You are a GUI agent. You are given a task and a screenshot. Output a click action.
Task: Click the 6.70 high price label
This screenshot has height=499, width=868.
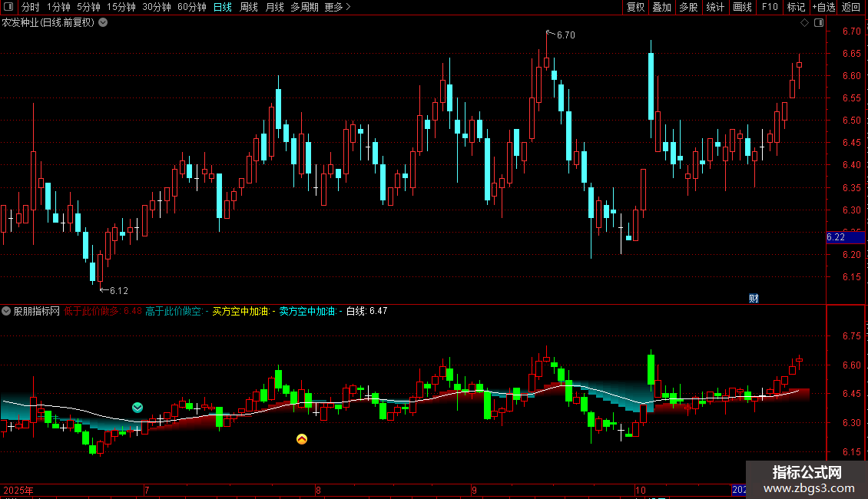point(566,35)
